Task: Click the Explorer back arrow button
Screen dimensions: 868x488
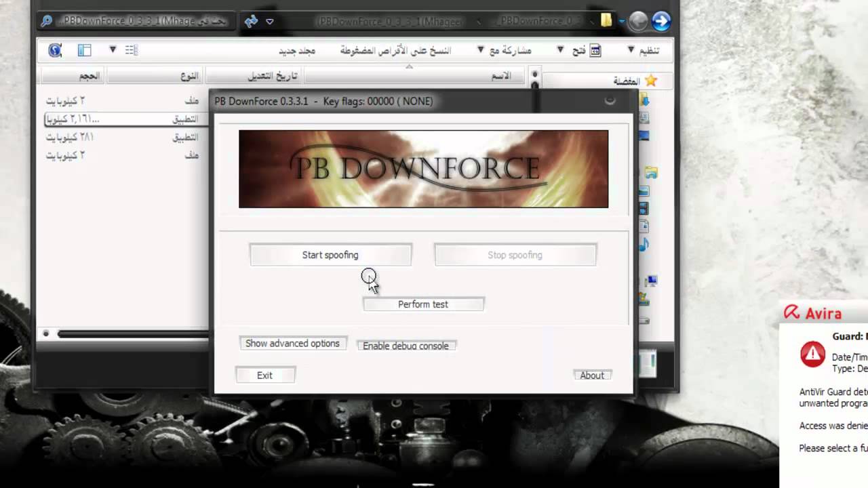Action: click(638, 22)
